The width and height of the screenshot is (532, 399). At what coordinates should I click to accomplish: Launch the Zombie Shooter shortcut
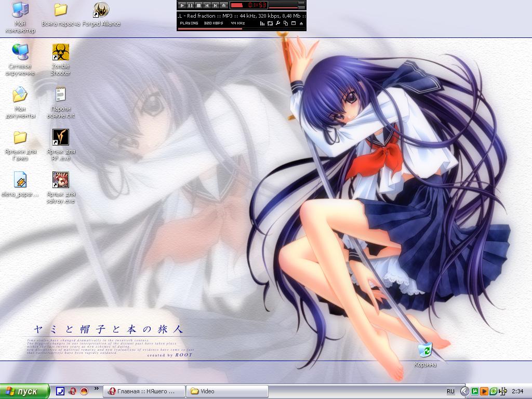click(61, 60)
